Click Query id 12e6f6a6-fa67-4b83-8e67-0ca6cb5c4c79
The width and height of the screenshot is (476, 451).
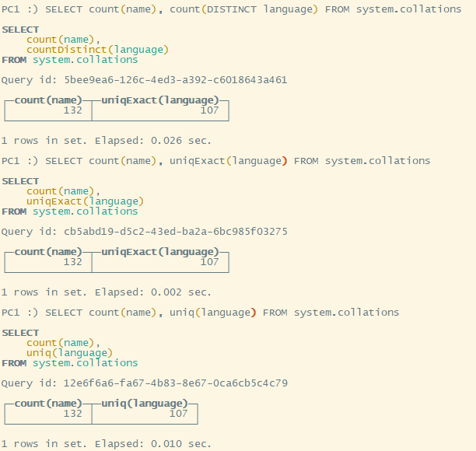pos(144,383)
